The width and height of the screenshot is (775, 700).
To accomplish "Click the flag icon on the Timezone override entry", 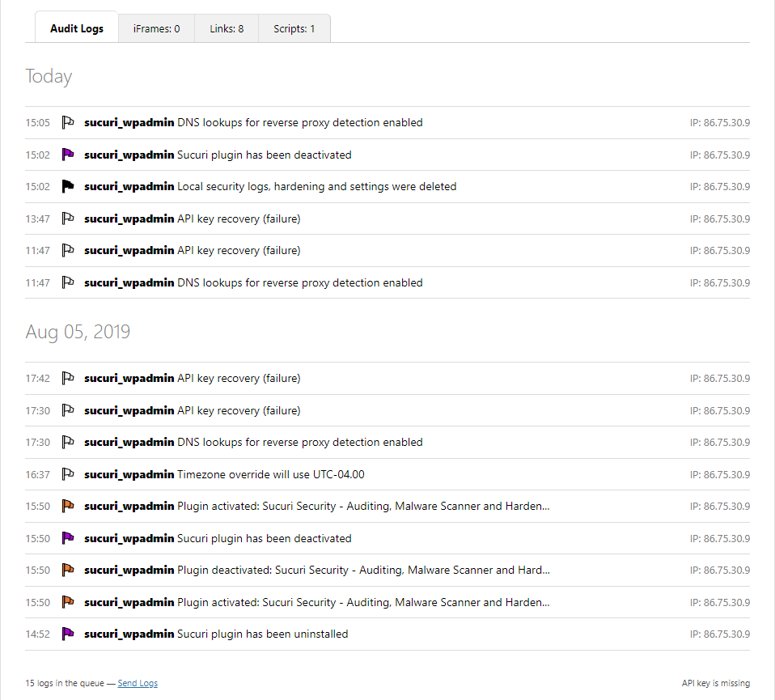I will (x=68, y=475).
